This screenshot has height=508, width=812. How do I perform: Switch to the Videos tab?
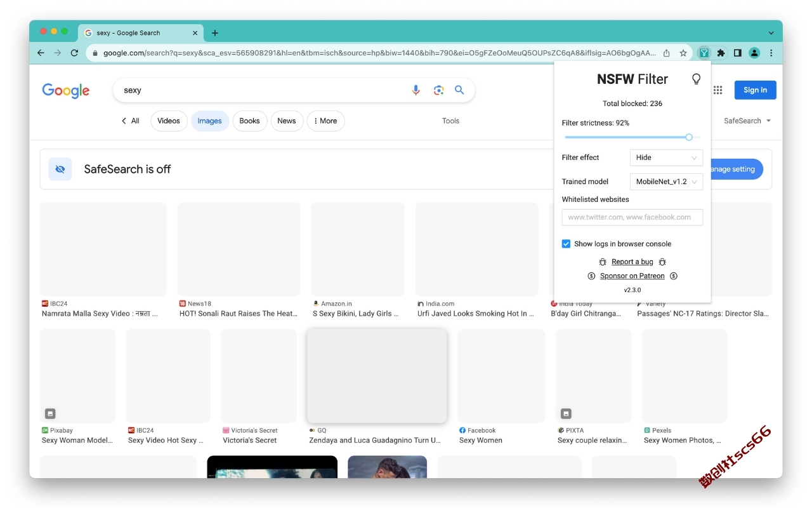[169, 121]
